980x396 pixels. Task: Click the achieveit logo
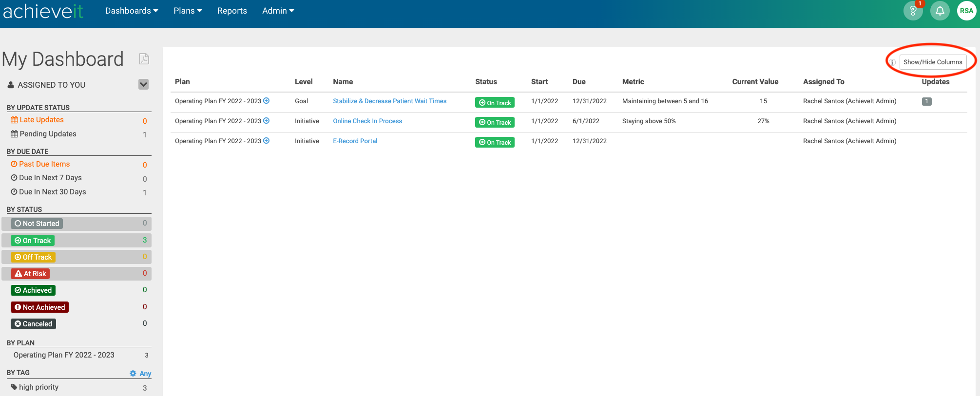[x=43, y=11]
